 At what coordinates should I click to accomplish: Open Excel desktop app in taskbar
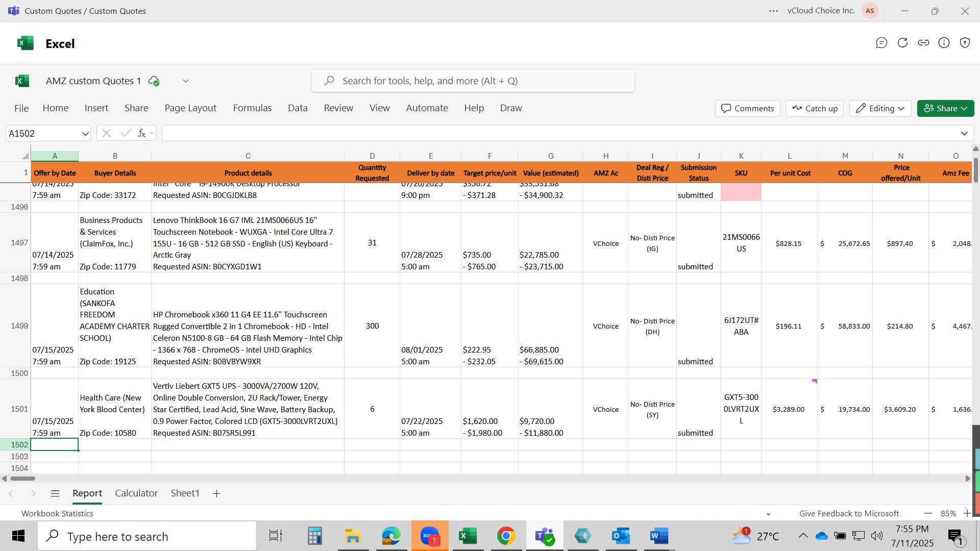tap(468, 536)
